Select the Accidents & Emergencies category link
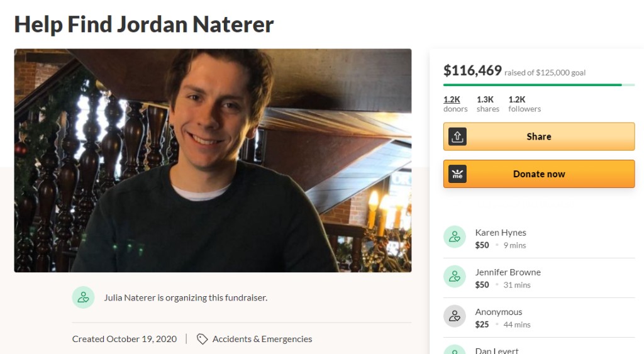The image size is (644, 354). (x=262, y=339)
